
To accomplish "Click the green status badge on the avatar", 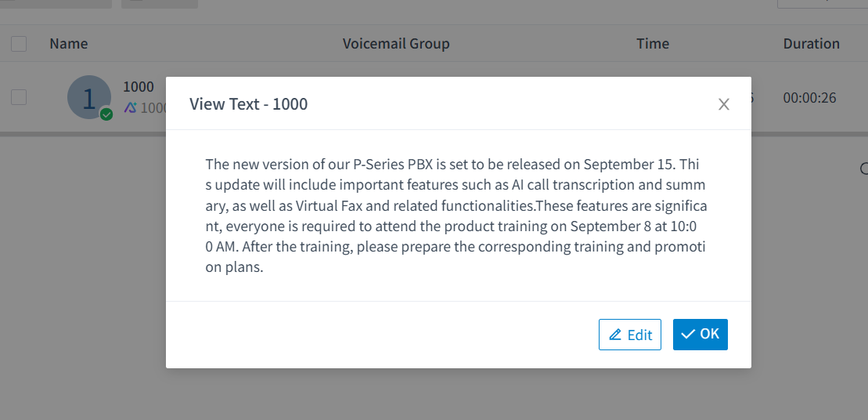I will click(106, 114).
